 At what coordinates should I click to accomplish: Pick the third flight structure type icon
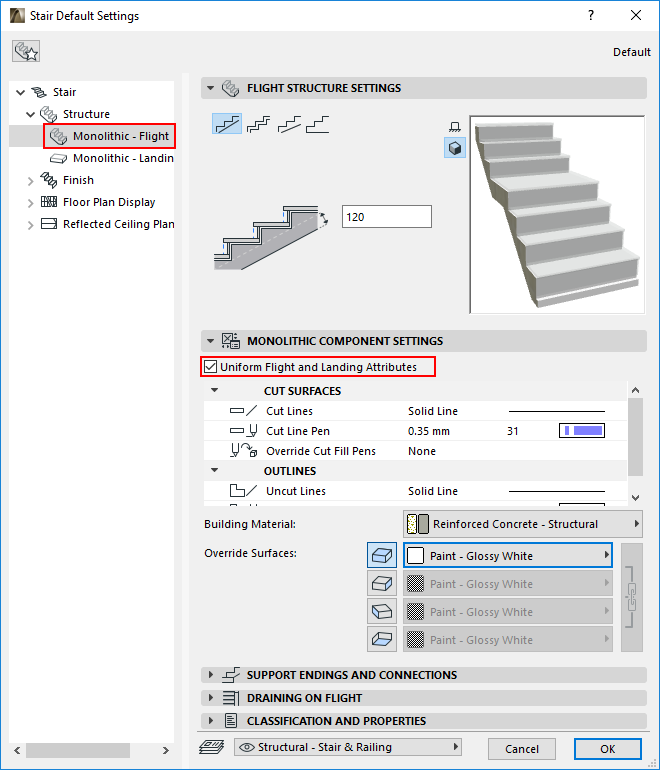pyautogui.click(x=289, y=124)
